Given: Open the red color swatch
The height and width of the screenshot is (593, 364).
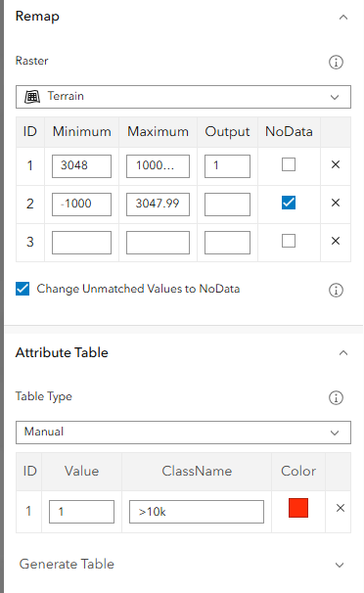Looking at the screenshot, I should pyautogui.click(x=298, y=508).
